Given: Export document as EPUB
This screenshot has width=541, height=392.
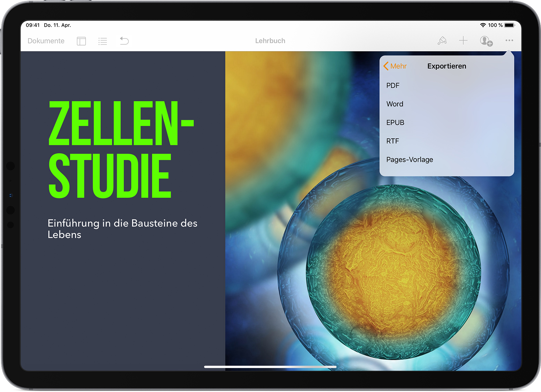Looking at the screenshot, I should tap(395, 123).
